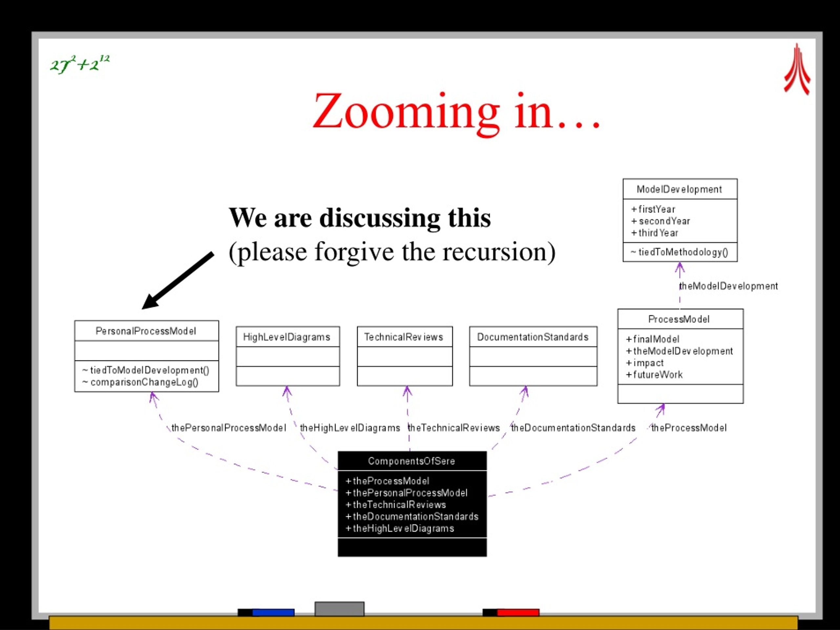The height and width of the screenshot is (630, 840).
Task: Click the comparisonChangeLog() method
Action: click(140, 382)
